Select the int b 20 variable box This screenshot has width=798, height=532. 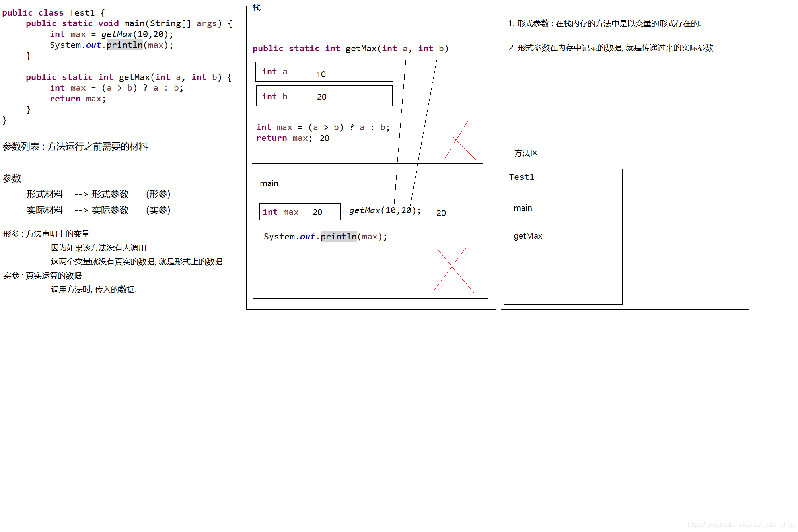click(323, 96)
